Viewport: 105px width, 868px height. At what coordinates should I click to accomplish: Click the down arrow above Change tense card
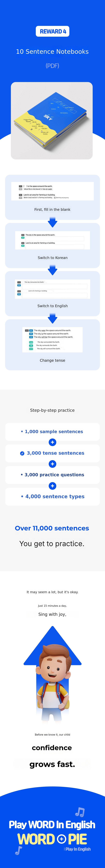coord(53,318)
